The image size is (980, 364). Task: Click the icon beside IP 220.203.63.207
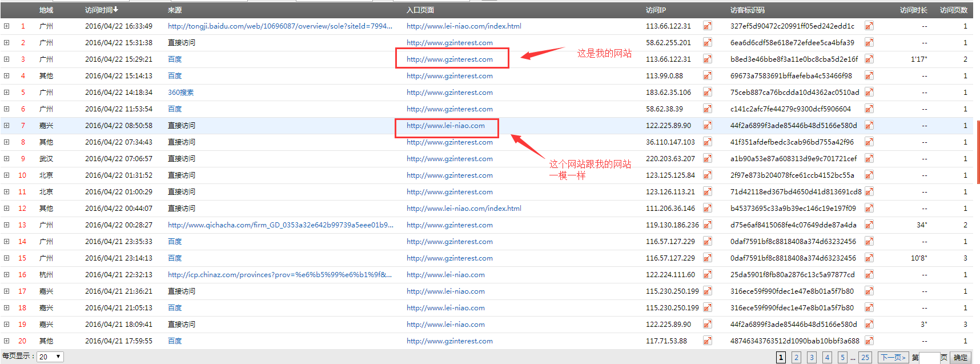coord(708,158)
